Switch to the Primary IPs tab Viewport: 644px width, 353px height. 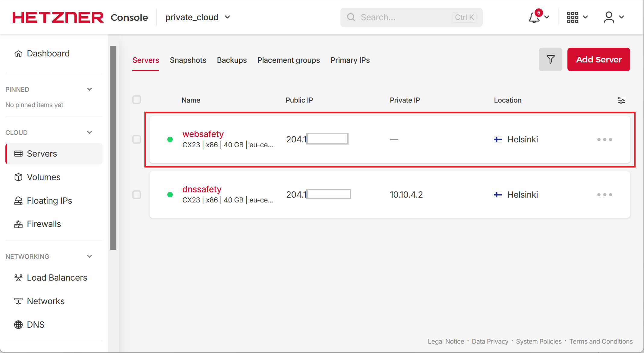[350, 60]
